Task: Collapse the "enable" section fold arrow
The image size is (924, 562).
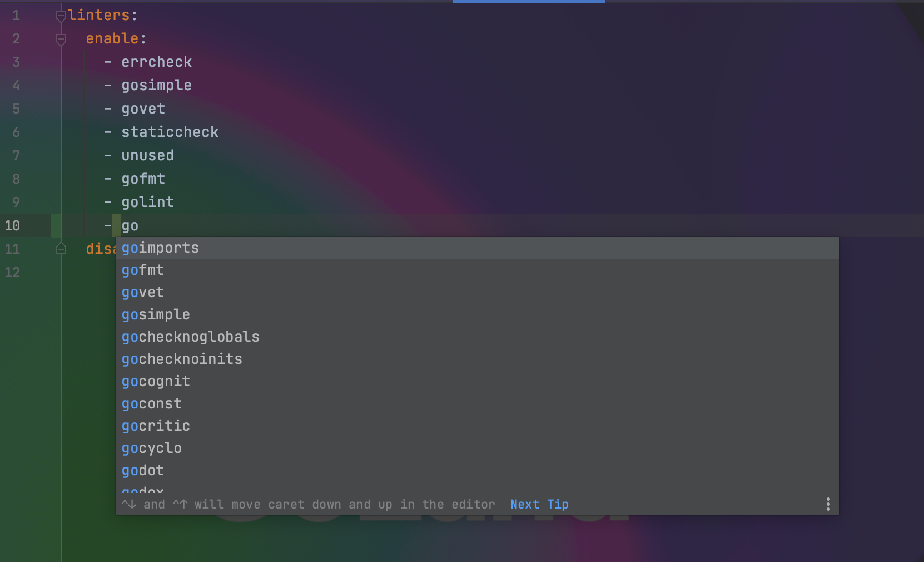Action: click(61, 38)
